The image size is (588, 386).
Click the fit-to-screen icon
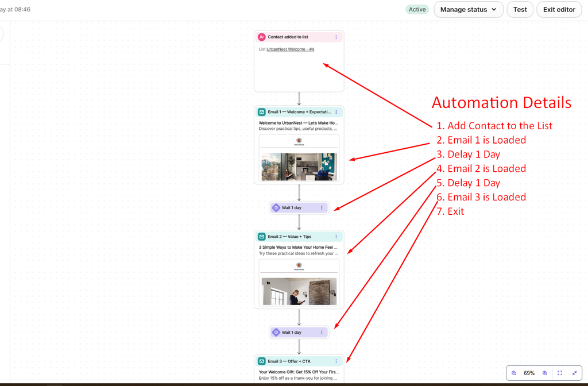[x=560, y=373]
